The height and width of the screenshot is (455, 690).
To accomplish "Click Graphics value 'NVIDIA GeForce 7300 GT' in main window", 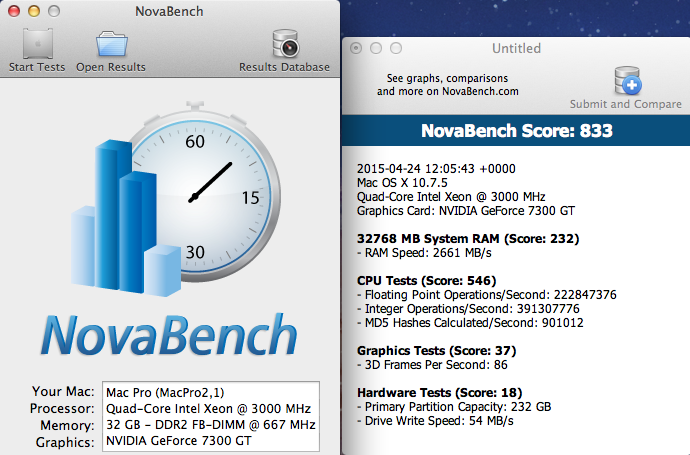I will pos(179,440).
